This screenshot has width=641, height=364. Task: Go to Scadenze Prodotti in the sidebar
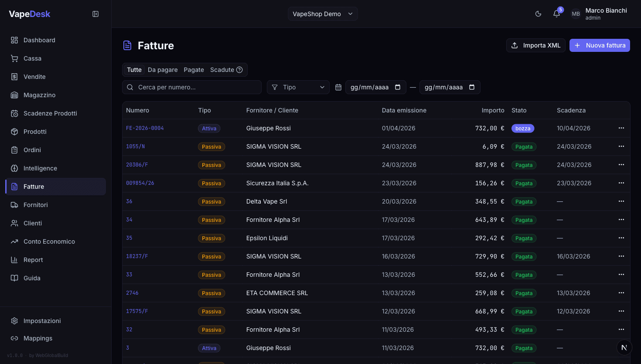[50, 113]
